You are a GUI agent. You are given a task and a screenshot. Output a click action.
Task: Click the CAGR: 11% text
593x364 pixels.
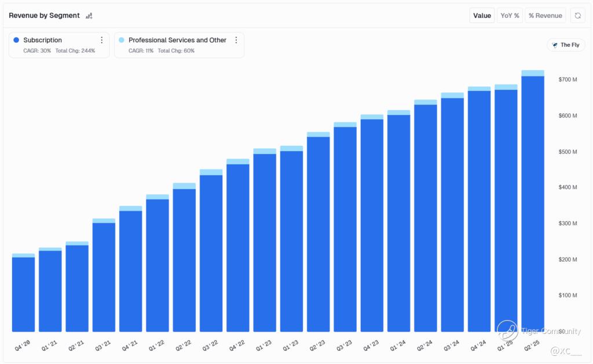(141, 51)
